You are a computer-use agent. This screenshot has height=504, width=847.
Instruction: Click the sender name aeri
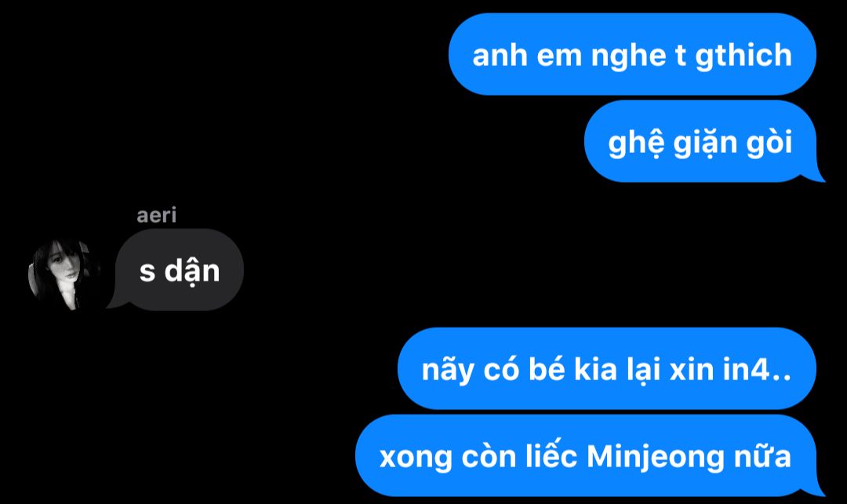[157, 216]
